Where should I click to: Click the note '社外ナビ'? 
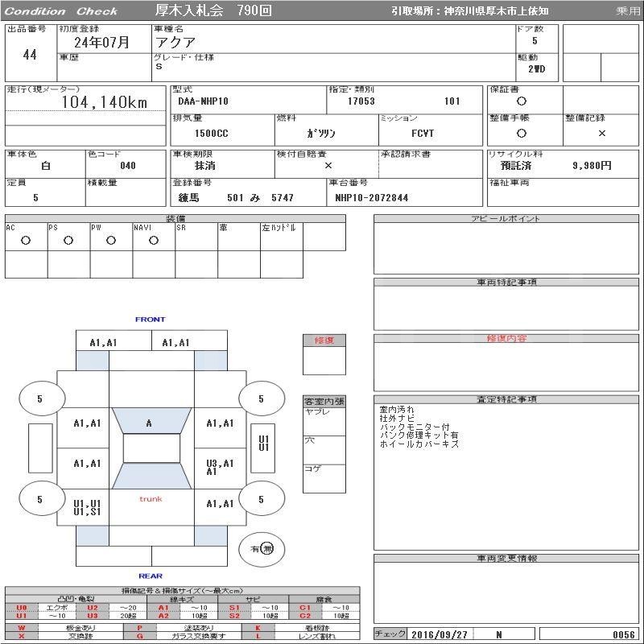tap(397, 418)
